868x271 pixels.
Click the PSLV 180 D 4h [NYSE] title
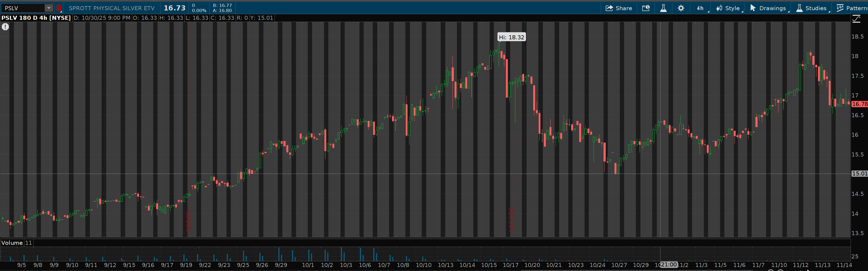tap(36, 18)
